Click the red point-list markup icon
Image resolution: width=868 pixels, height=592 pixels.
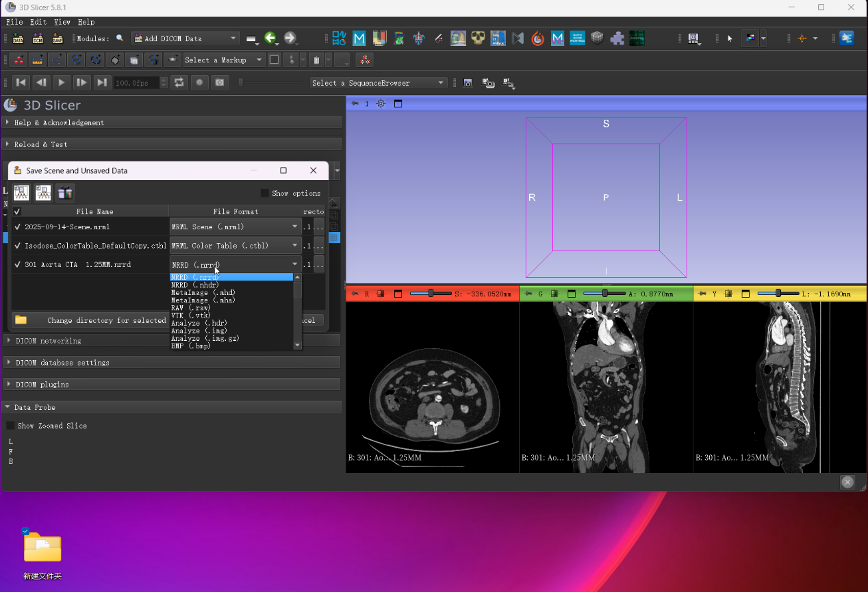coord(18,60)
